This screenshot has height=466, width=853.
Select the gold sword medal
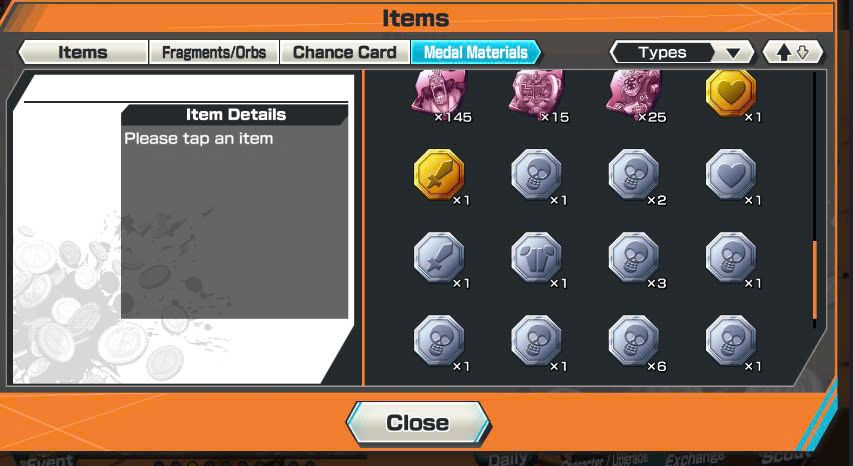tap(438, 175)
